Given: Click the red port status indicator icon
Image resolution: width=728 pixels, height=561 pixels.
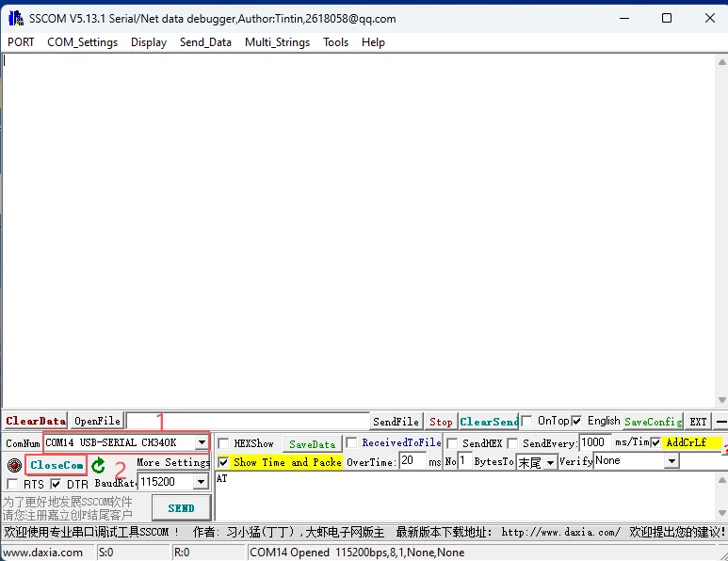Looking at the screenshot, I should (14, 465).
